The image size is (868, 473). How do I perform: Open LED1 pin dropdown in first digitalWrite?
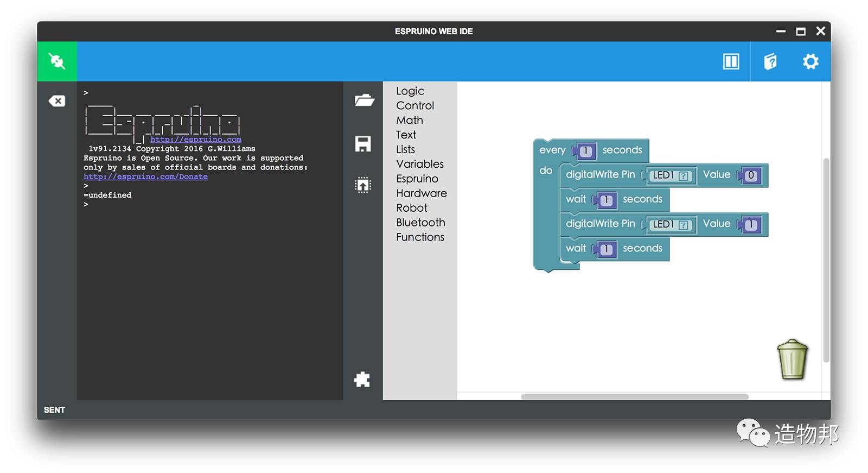[671, 175]
